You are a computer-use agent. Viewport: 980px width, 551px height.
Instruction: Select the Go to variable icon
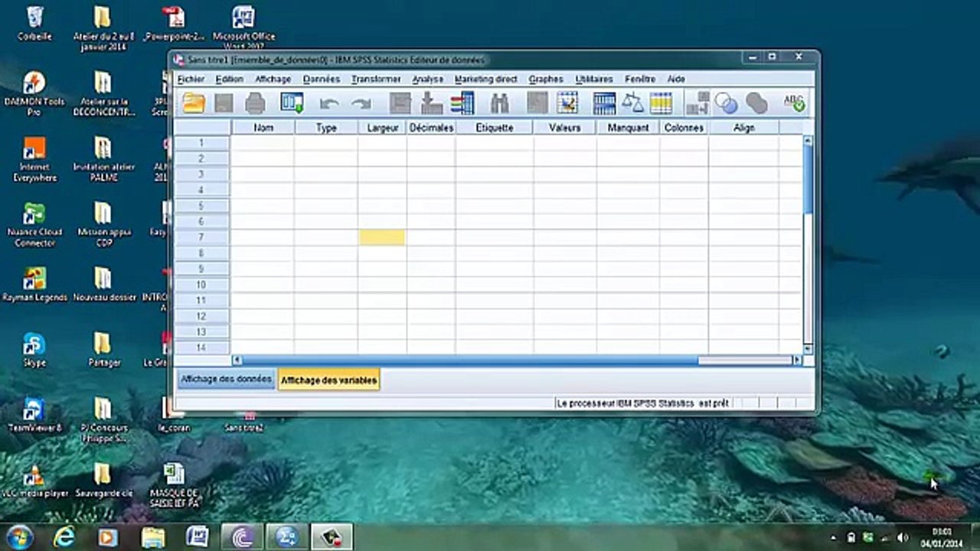coord(432,103)
